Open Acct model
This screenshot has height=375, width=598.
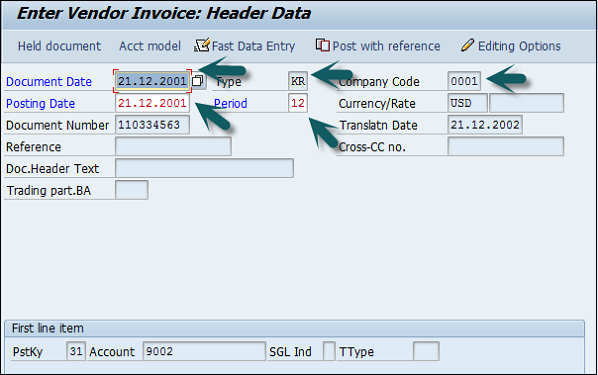[x=150, y=46]
